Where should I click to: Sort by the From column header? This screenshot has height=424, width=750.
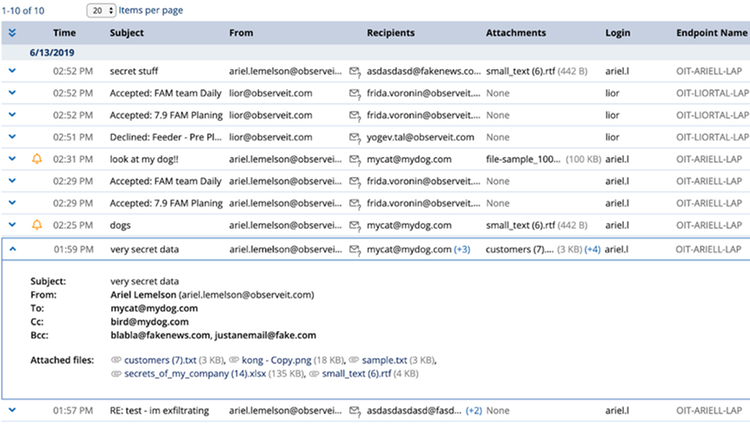pyautogui.click(x=241, y=33)
